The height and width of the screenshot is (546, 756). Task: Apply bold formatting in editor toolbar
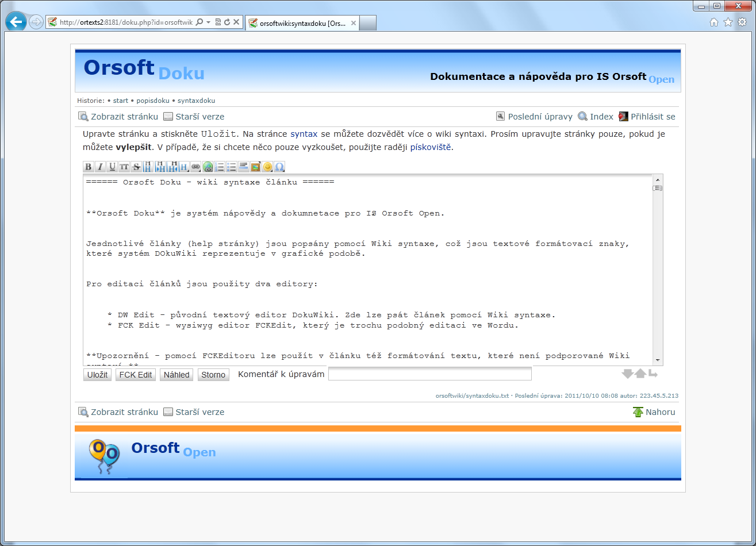pos(89,167)
